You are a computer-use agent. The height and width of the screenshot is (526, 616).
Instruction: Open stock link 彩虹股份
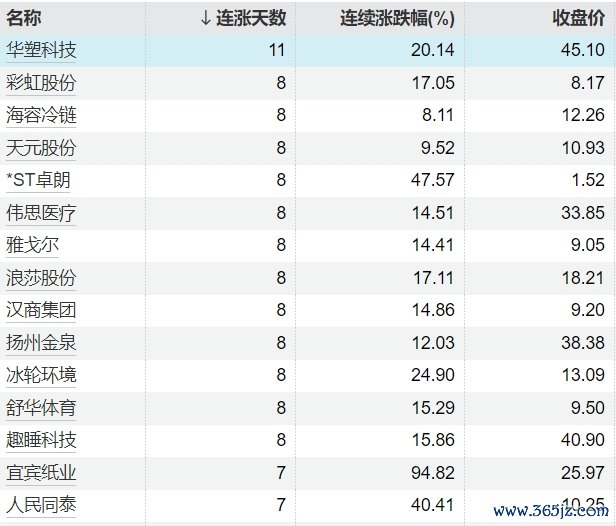(41, 83)
